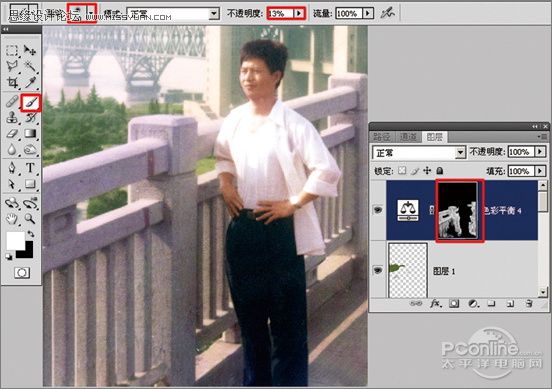Select the Eyedropper tool
The height and width of the screenshot is (389, 552).
[x=30, y=82]
